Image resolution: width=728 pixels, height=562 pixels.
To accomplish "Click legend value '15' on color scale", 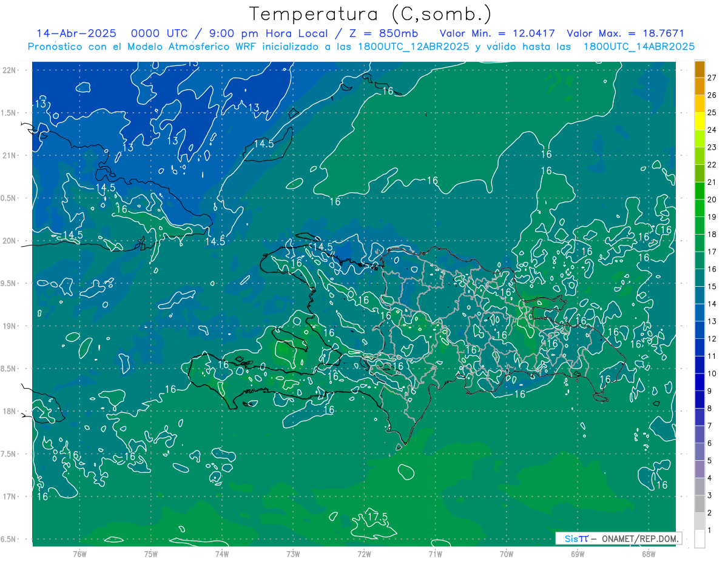I will click(712, 287).
